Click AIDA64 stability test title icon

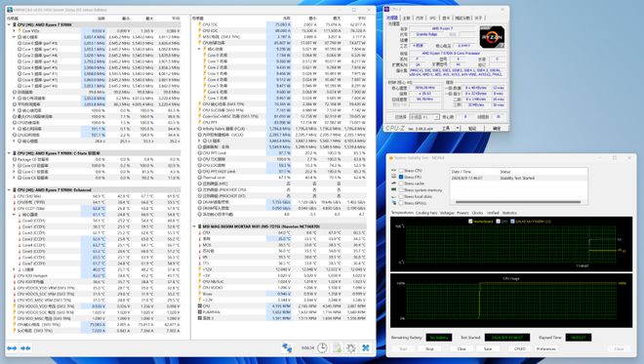point(390,158)
